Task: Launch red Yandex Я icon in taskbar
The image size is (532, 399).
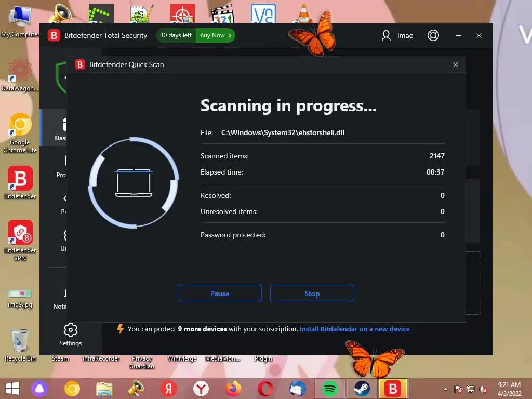Action: (x=169, y=389)
